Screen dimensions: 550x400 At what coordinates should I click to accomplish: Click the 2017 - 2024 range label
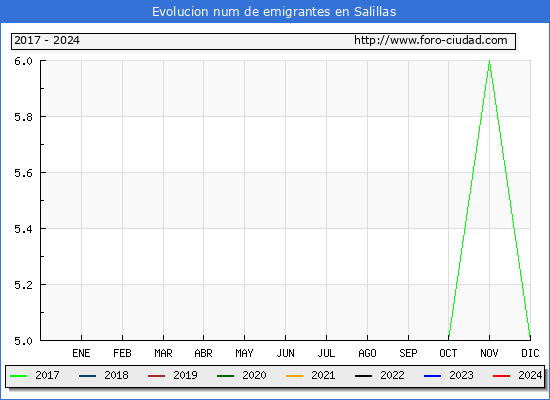[x=47, y=40]
